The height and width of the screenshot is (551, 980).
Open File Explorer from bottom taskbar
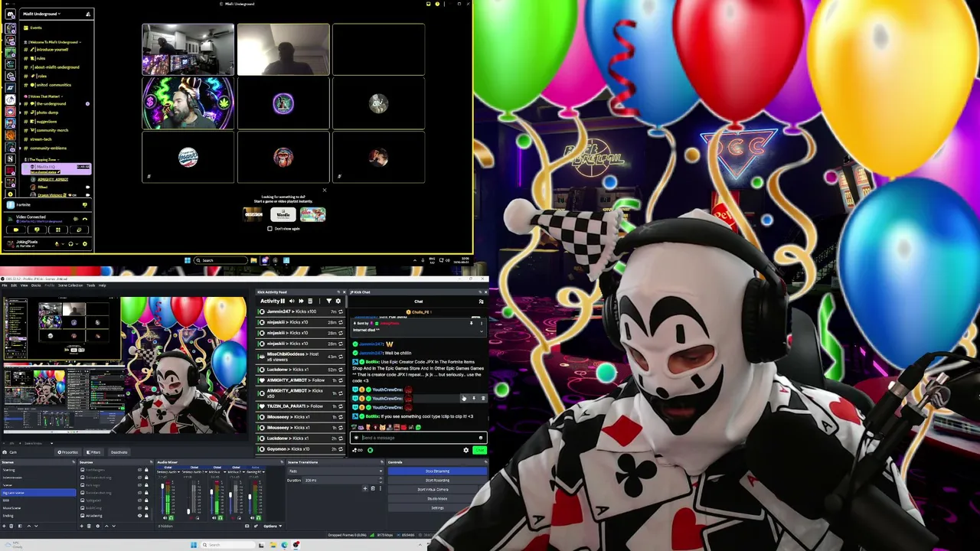273,545
